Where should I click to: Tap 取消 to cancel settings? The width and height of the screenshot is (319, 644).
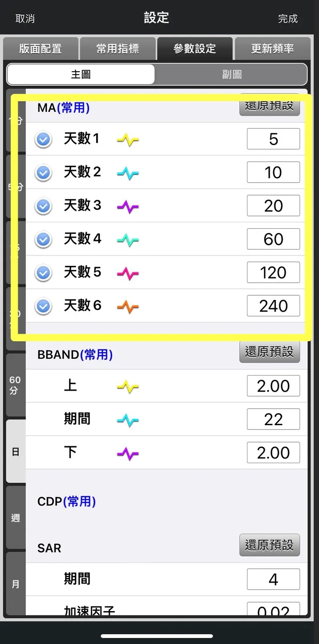click(24, 19)
